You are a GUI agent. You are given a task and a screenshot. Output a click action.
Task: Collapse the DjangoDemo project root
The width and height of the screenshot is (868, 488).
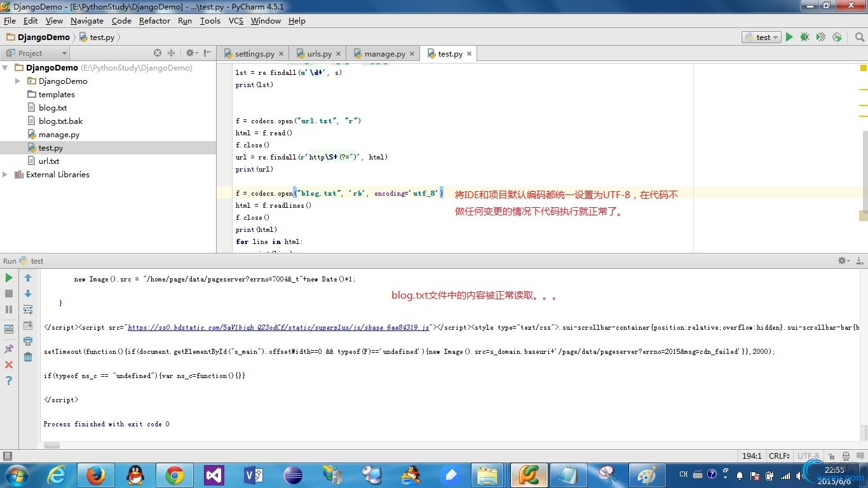(6, 68)
